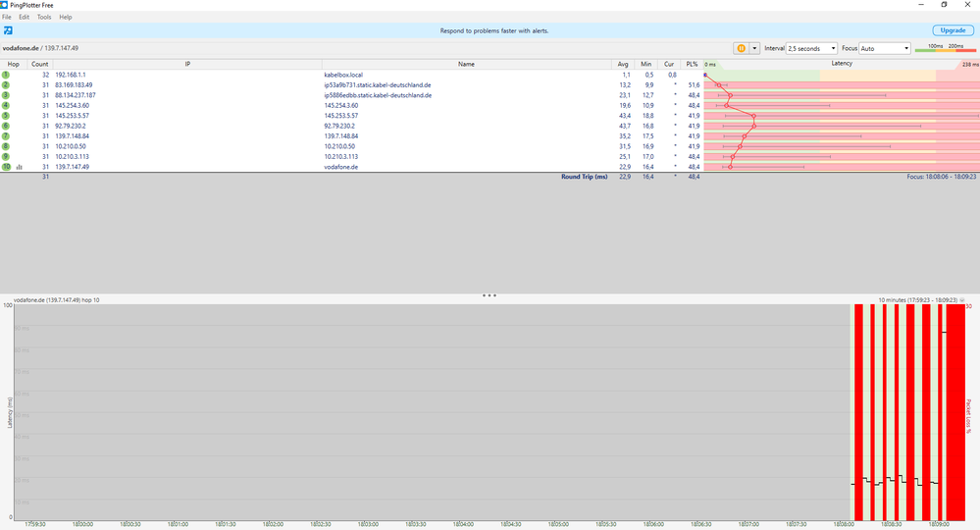
Task: Select IP 139.7.148.84 in the IP column
Action: [x=72, y=135]
